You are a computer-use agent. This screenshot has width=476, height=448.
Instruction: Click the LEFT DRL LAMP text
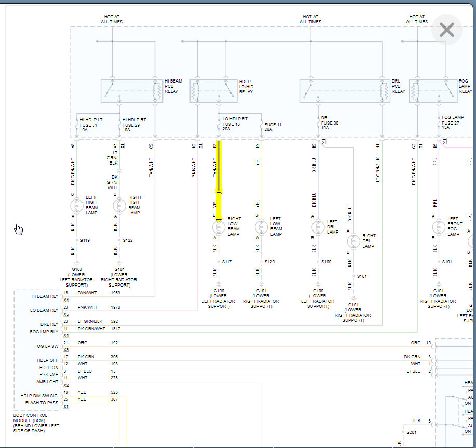pyautogui.click(x=332, y=227)
